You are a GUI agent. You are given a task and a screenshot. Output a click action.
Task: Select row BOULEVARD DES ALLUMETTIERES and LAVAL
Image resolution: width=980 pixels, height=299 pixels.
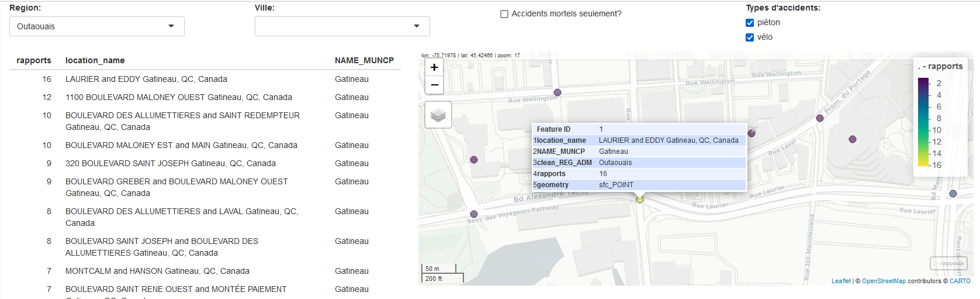pos(205,217)
